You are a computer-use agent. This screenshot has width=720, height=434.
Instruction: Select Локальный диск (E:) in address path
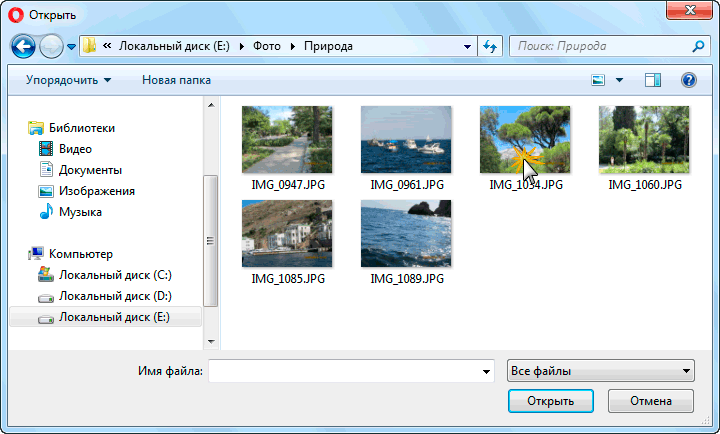(174, 46)
